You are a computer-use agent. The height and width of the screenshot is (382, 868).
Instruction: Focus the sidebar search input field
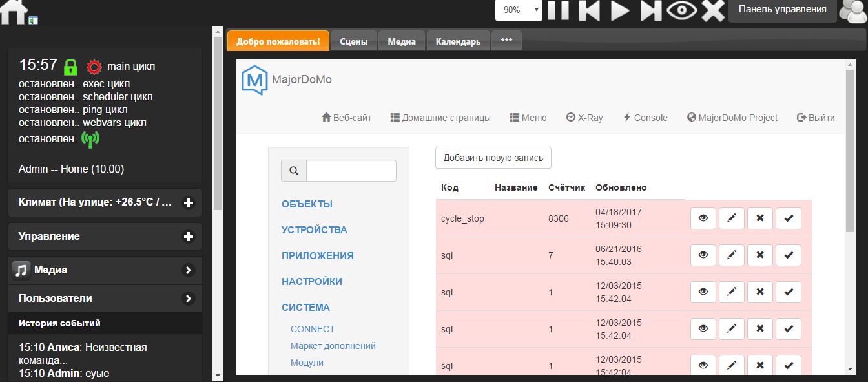coord(351,171)
